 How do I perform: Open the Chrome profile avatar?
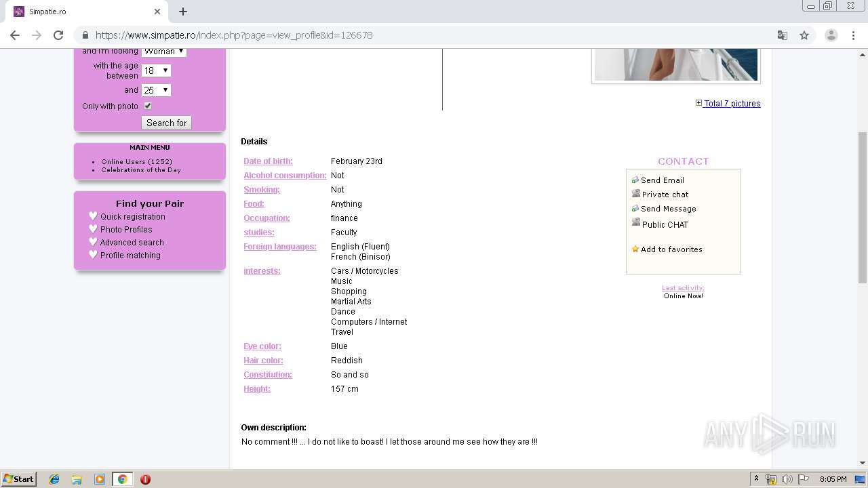pyautogui.click(x=831, y=35)
